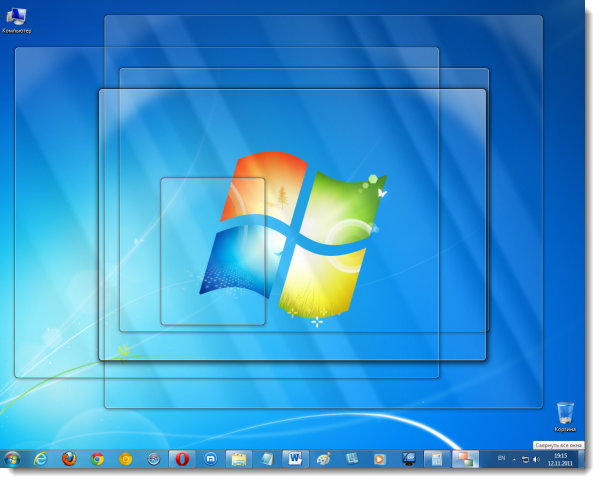This screenshot has height=483, width=600.
Task: Click the yellow circle browser taskbar icon
Action: [126, 459]
